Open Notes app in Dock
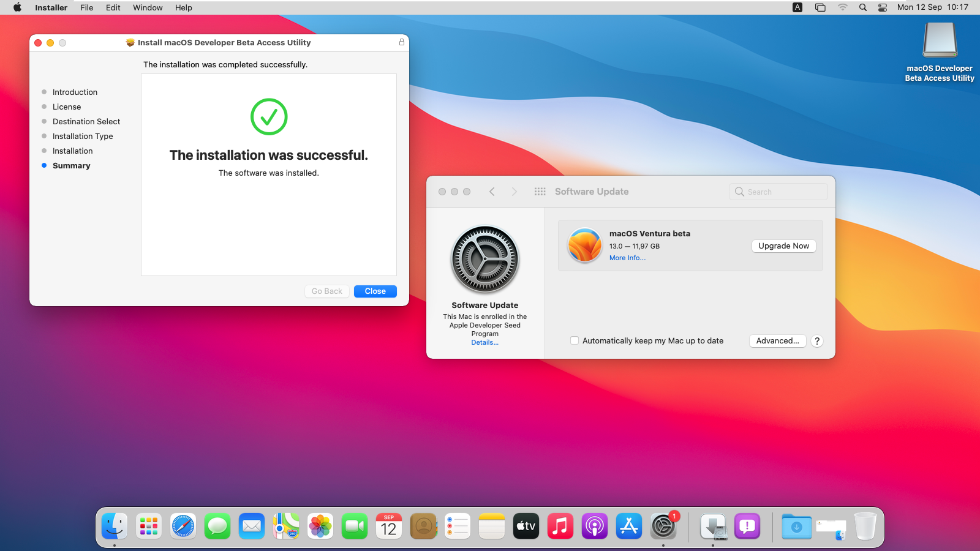Image resolution: width=980 pixels, height=551 pixels. [x=492, y=526]
